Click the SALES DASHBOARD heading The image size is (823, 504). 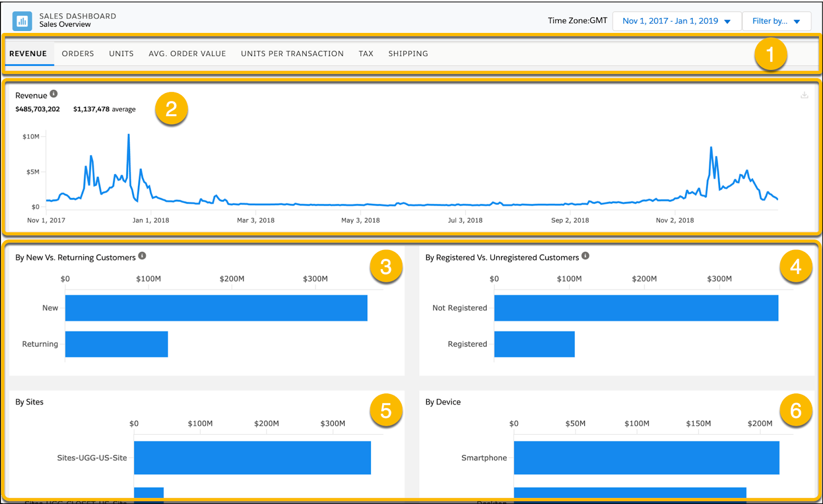[78, 16]
